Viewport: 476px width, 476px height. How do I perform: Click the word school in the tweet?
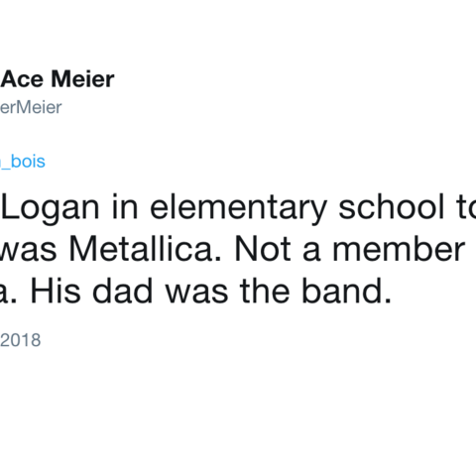[392, 207]
